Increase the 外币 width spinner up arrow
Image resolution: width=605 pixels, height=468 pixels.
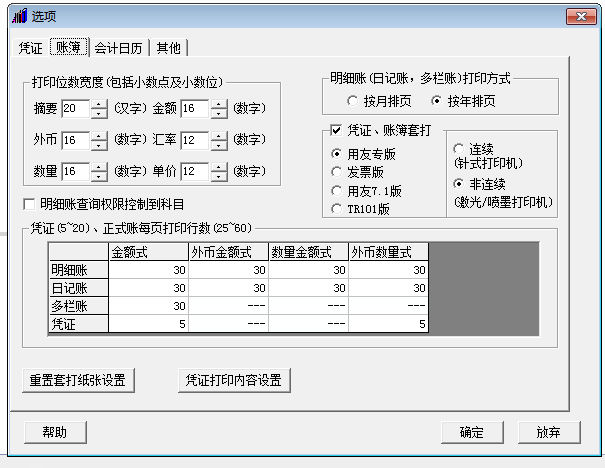tap(99, 136)
